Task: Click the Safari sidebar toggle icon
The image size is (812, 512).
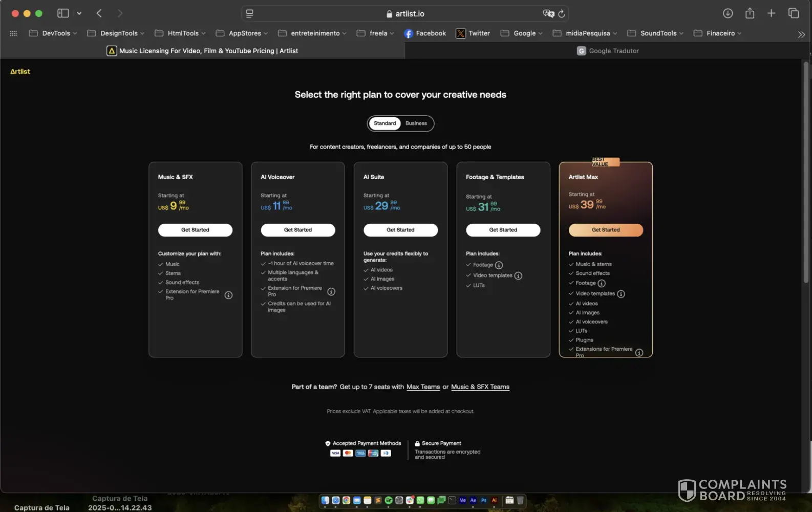Action: 63,13
